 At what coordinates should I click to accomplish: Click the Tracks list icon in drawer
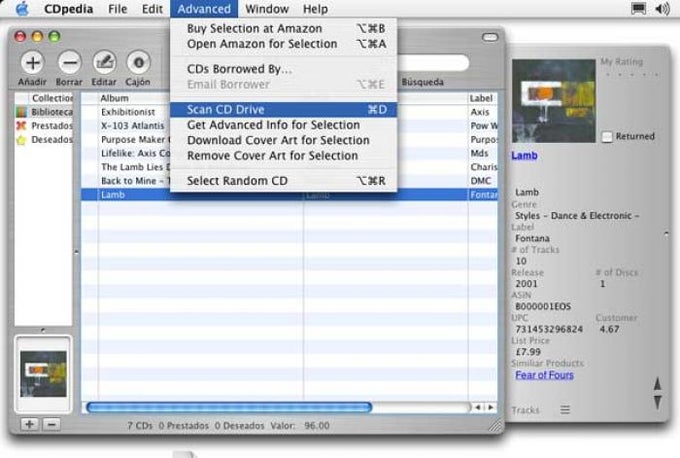coord(565,409)
